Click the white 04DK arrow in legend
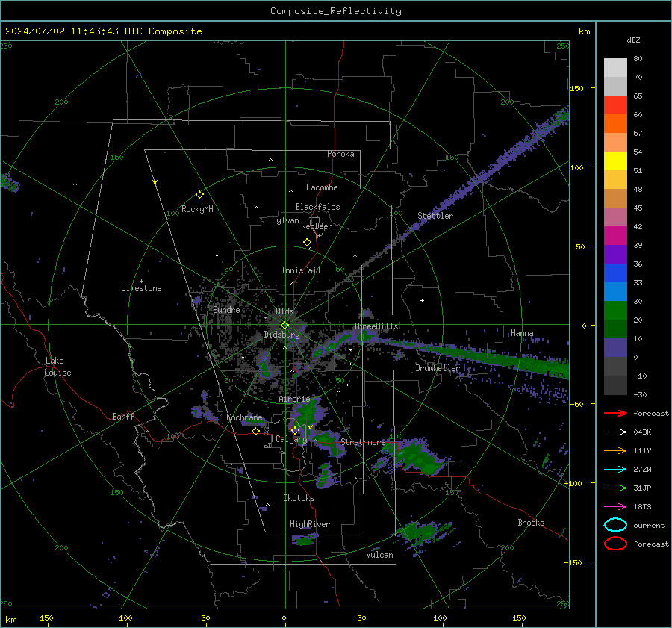 pos(615,432)
